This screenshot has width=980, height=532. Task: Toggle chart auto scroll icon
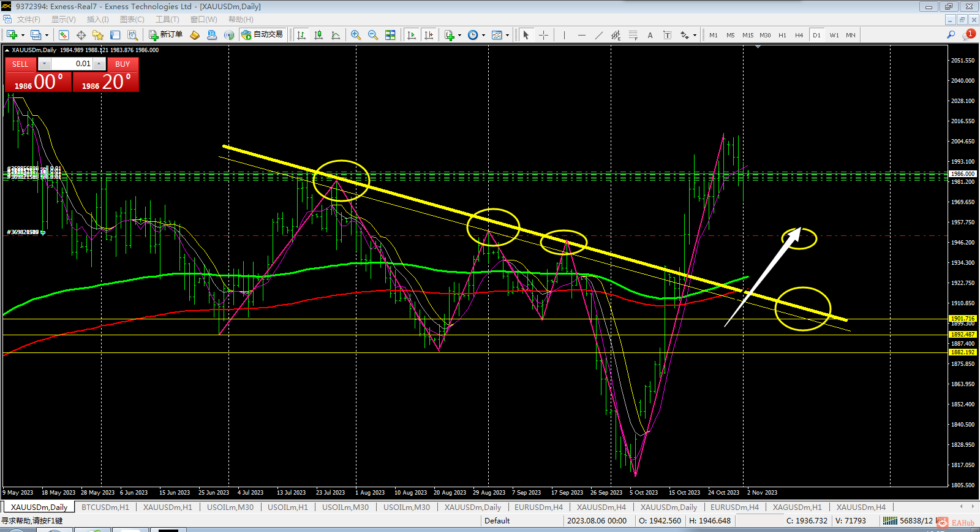(412, 35)
